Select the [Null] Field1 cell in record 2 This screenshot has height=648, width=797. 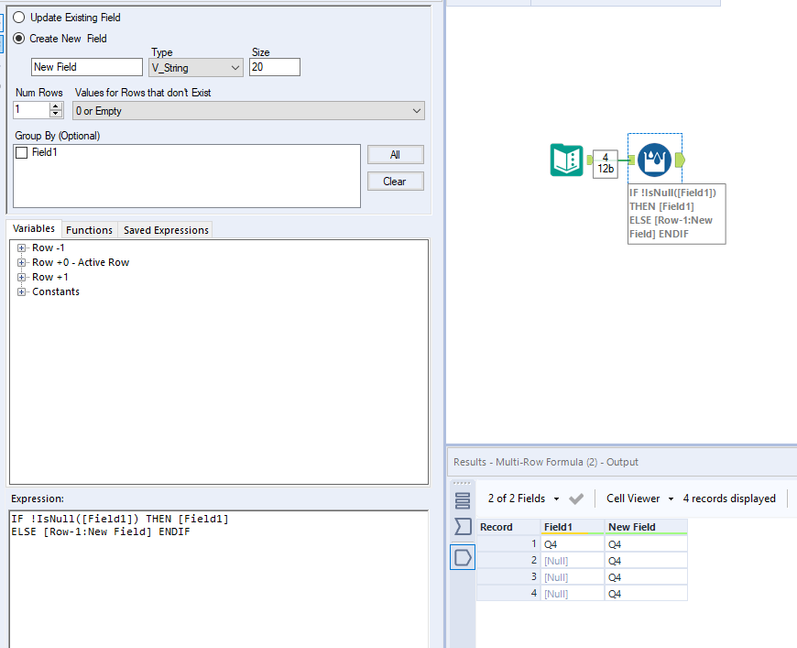coord(572,561)
